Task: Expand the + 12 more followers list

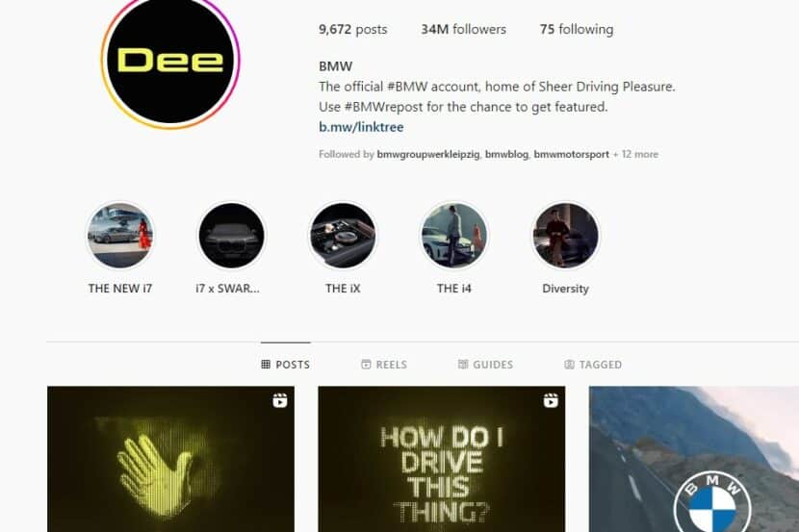Action: point(635,154)
